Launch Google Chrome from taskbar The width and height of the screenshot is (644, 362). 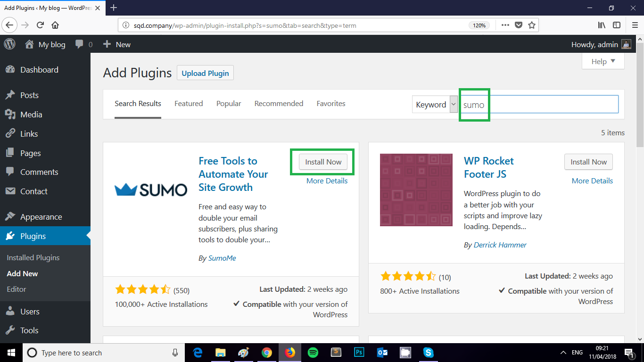(x=267, y=353)
